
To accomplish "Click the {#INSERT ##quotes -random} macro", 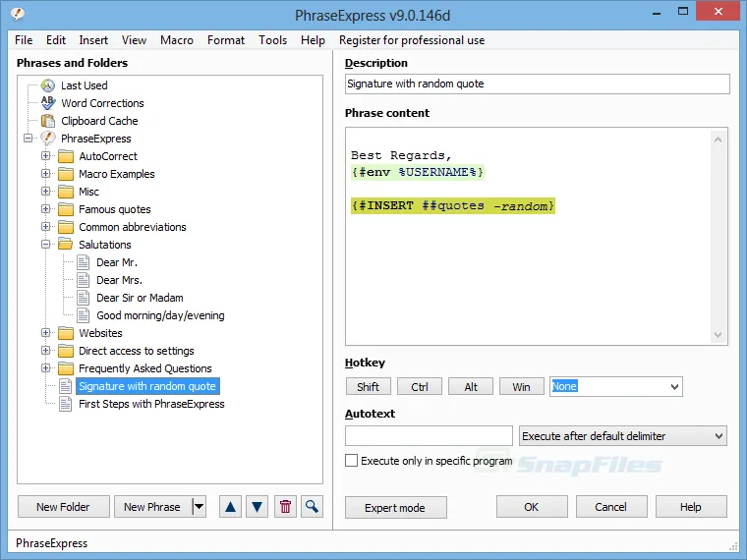I will tap(453, 205).
